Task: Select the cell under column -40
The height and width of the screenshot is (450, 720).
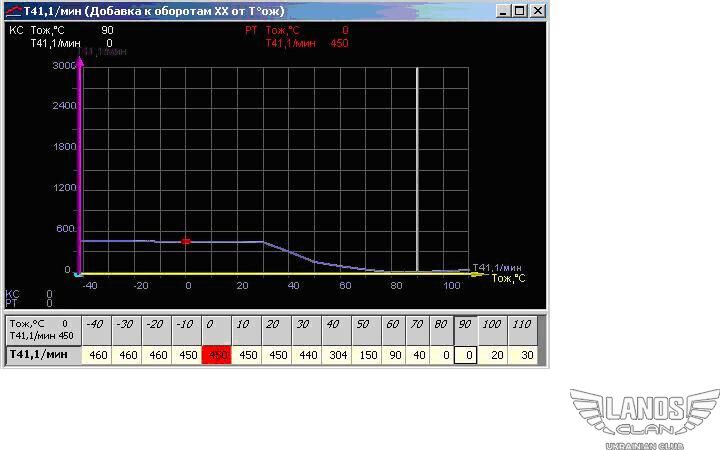Action: pos(97,355)
